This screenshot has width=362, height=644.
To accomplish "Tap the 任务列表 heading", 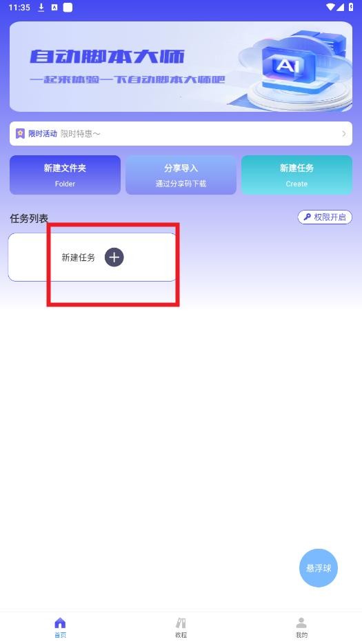I will pos(29,219).
